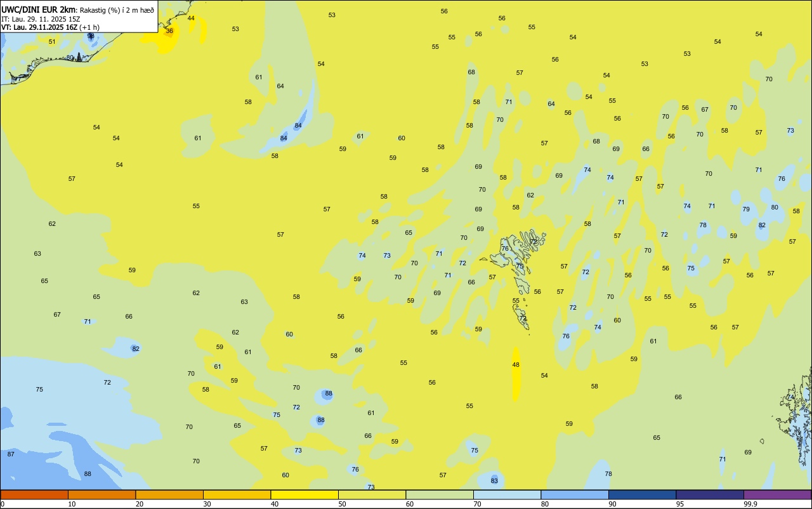Screen dimensions: 812x509
Task: Click the medium blue 80–90 legend swatch
Action: click(575, 494)
